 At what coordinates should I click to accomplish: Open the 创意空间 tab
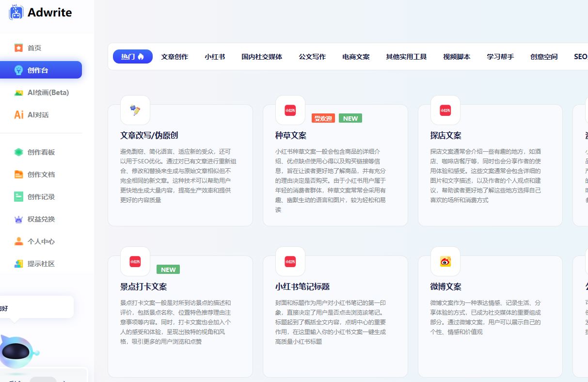click(544, 57)
